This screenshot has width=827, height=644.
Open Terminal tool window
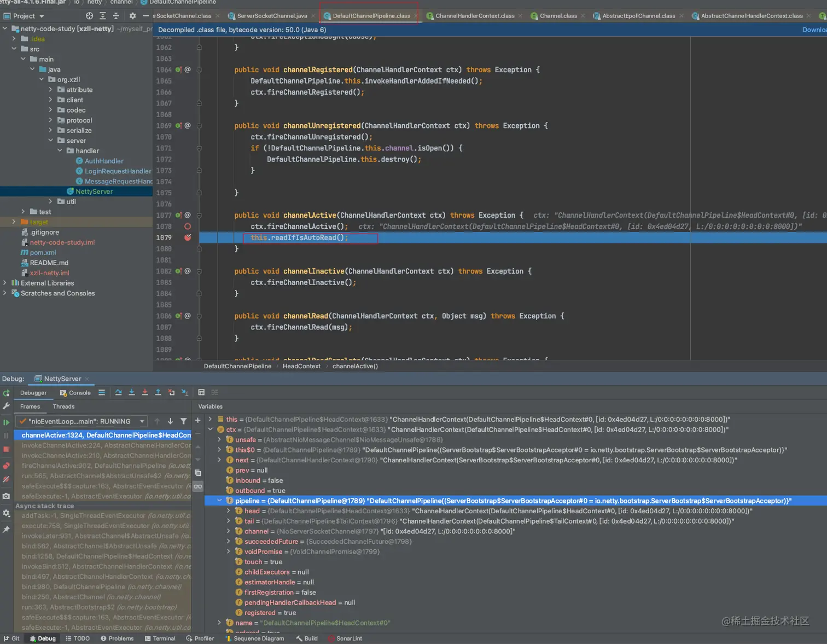point(160,639)
